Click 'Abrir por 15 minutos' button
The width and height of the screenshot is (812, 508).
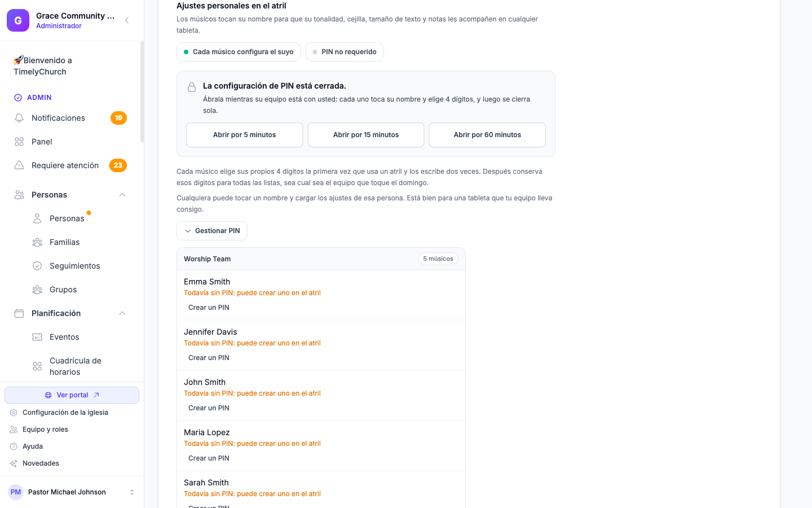click(x=366, y=135)
